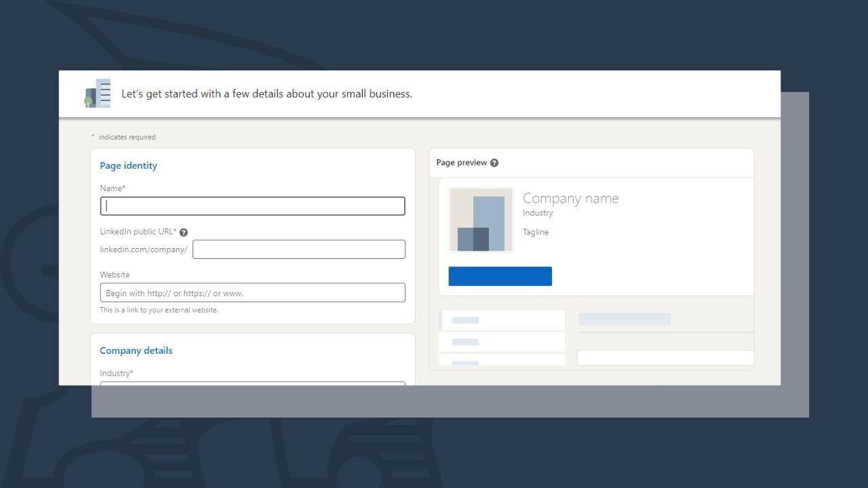Click the company logo placeholder thumbnail
The image size is (868, 488).
tap(481, 220)
